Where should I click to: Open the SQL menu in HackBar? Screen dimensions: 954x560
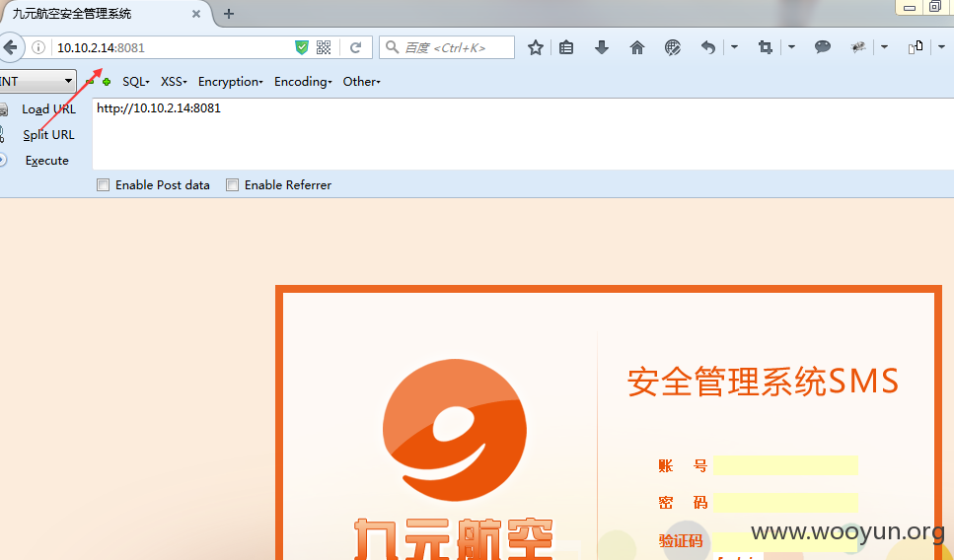coord(136,82)
